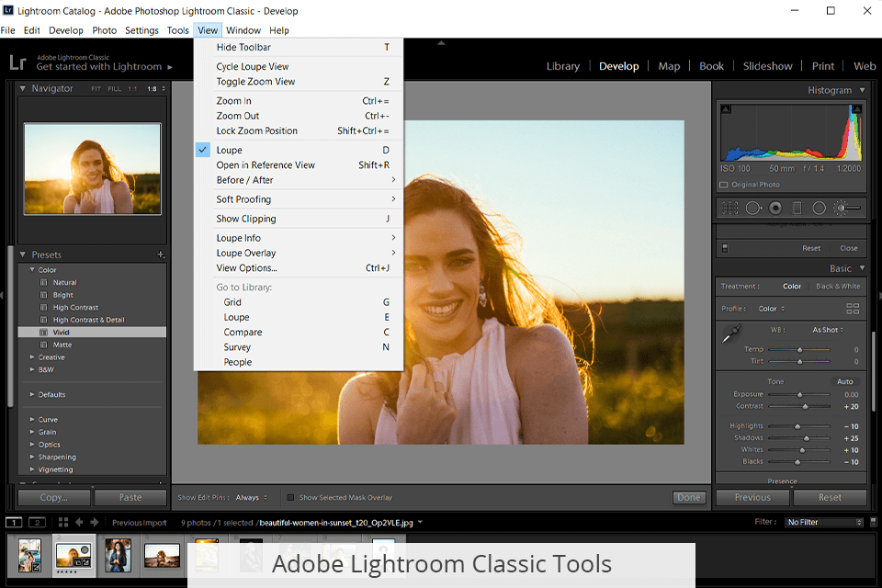Collapse the Presets panel triangle
Viewport: 882px width, 588px height.
click(x=22, y=254)
